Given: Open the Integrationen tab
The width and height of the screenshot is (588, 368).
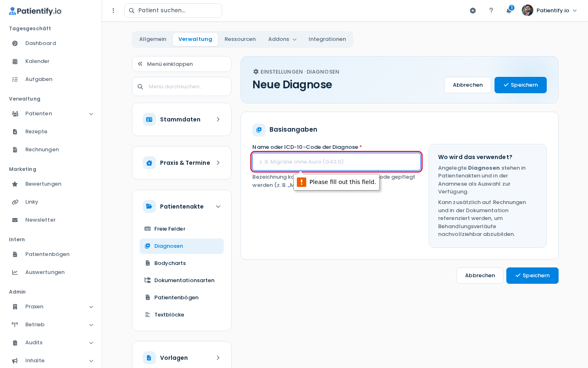Looking at the screenshot, I should [x=327, y=39].
